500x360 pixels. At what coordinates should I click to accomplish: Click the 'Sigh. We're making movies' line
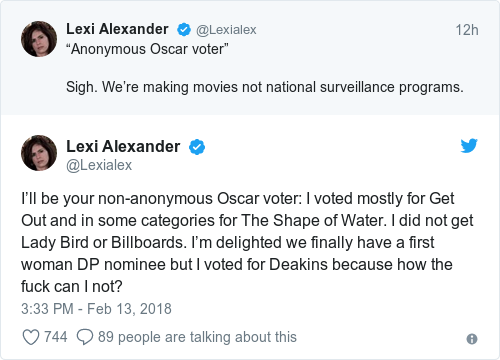point(265,87)
